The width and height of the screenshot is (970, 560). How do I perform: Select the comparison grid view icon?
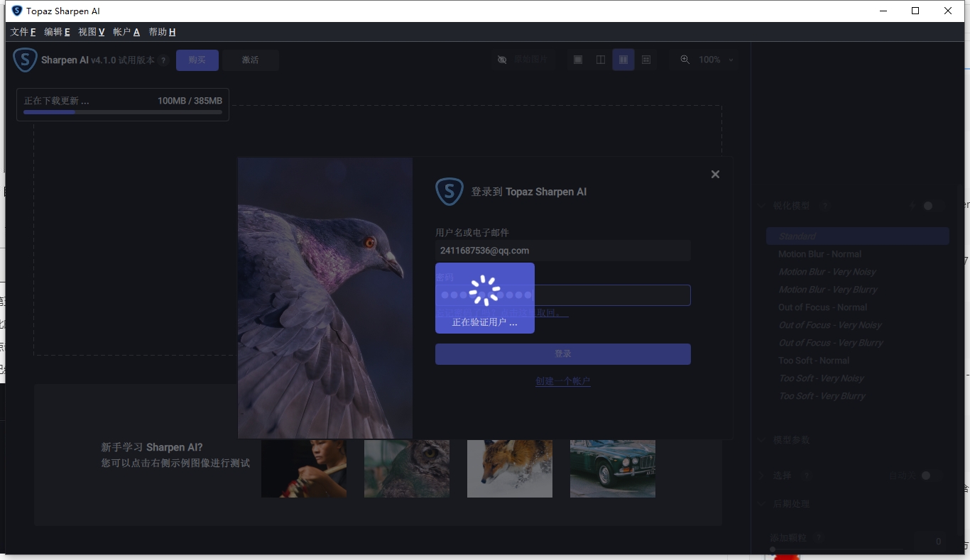(646, 60)
